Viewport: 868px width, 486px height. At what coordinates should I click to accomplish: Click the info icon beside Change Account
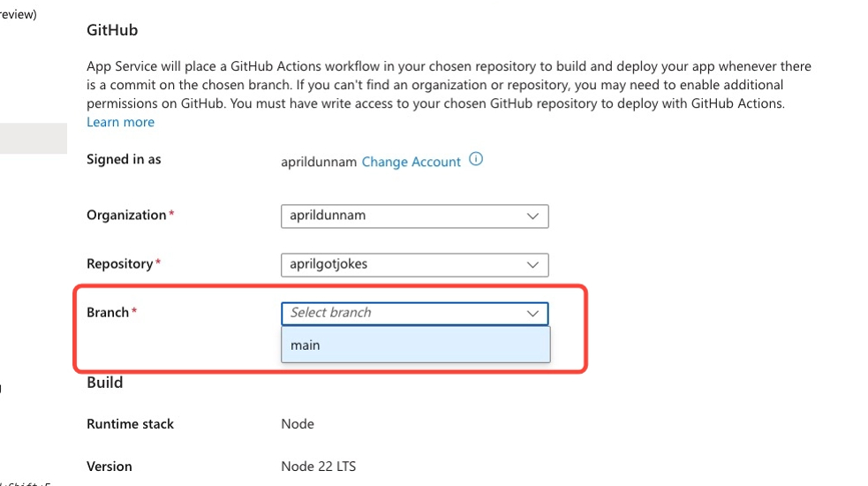click(476, 160)
